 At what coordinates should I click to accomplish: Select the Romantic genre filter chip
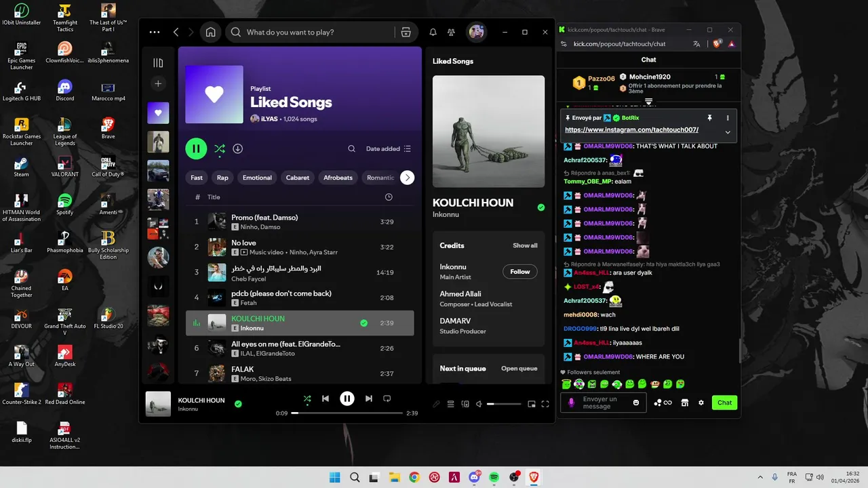click(380, 178)
